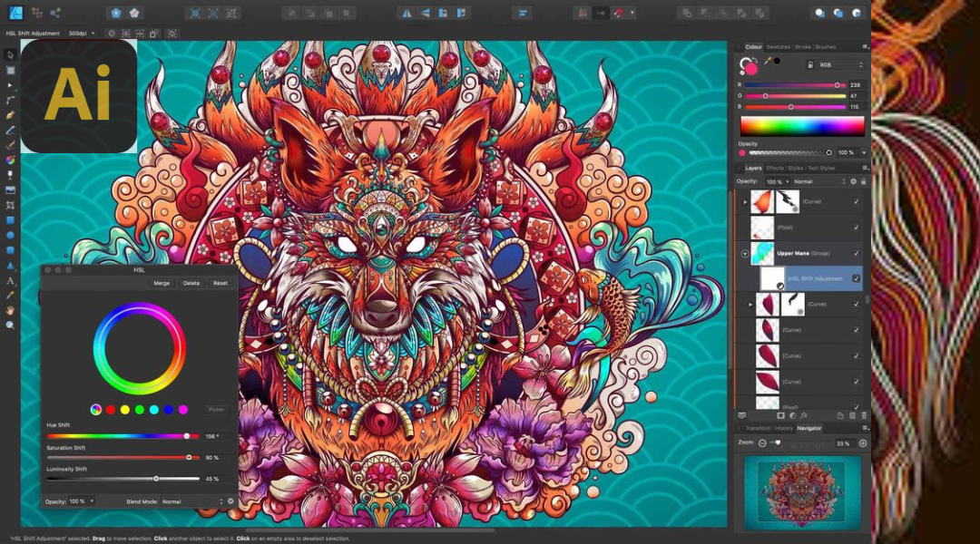
Task: Open the 300dpi dropdown
Action: pyautogui.click(x=82, y=34)
